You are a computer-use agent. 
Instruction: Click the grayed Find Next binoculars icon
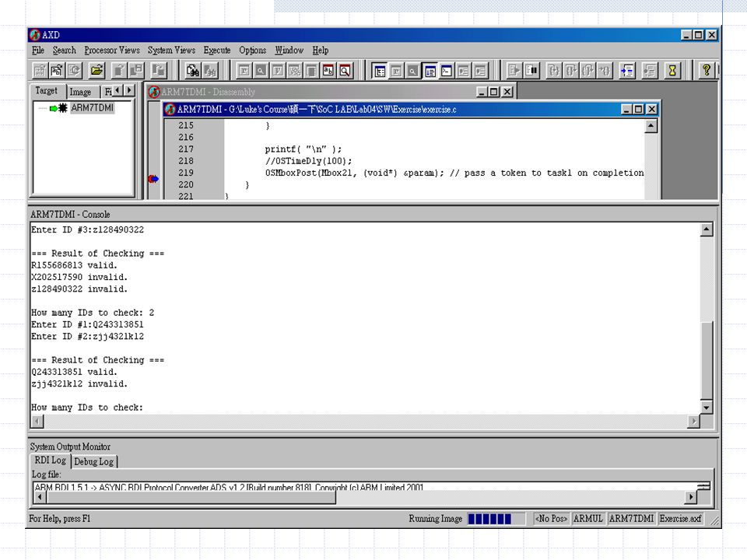tap(210, 71)
